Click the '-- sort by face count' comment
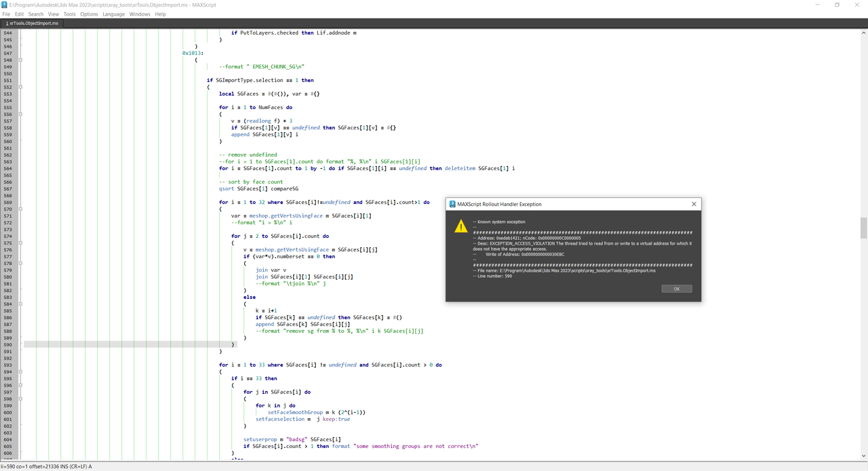This screenshot has width=868, height=471. click(251, 182)
